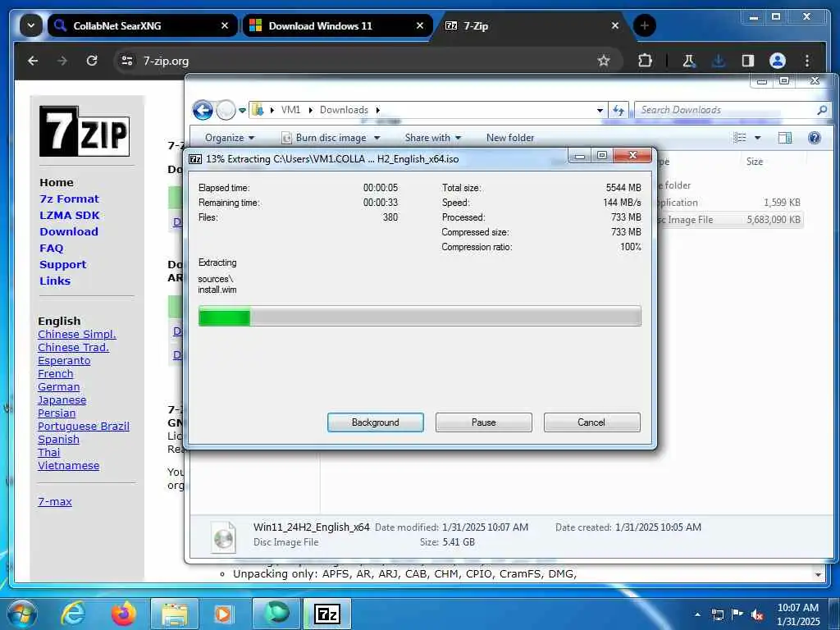Expand the Burn disc image dropdown arrow
The width and height of the screenshot is (840, 630).
coord(377,138)
